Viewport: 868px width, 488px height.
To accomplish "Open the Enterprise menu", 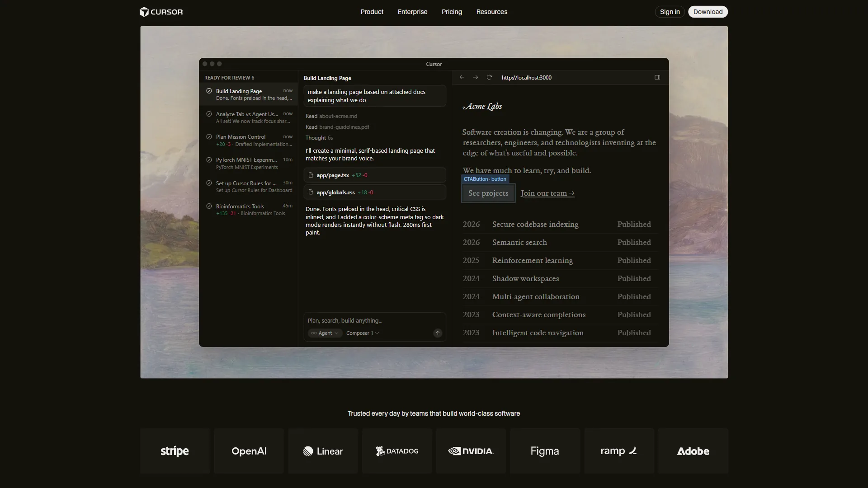I will 412,12.
